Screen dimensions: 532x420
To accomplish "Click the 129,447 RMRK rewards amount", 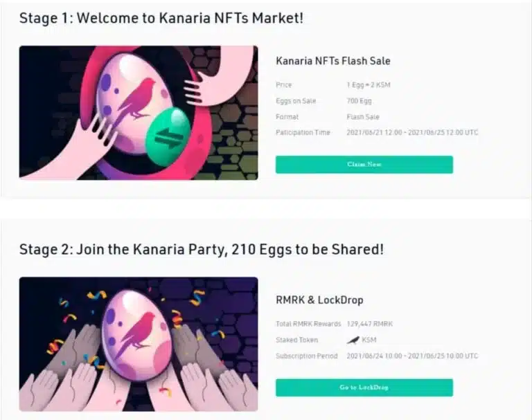I will tap(370, 324).
